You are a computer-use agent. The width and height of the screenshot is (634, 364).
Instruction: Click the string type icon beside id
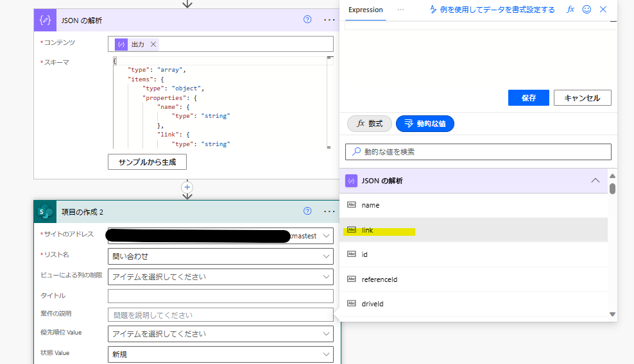pyautogui.click(x=352, y=254)
